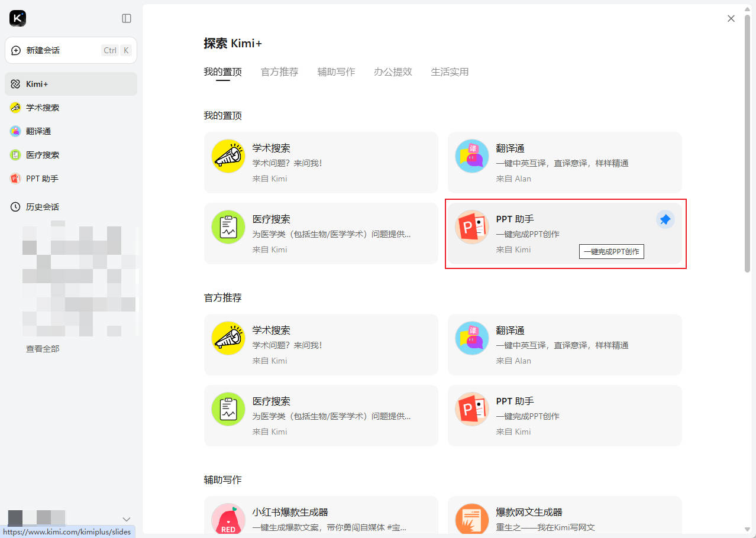The height and width of the screenshot is (538, 756).
Task: Start a new conversation with 新建会话
Action: click(71, 50)
